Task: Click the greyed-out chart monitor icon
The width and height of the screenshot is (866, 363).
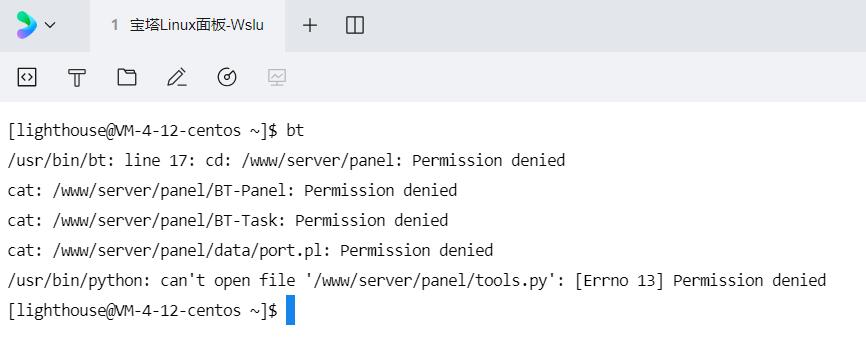Action: pyautogui.click(x=277, y=77)
